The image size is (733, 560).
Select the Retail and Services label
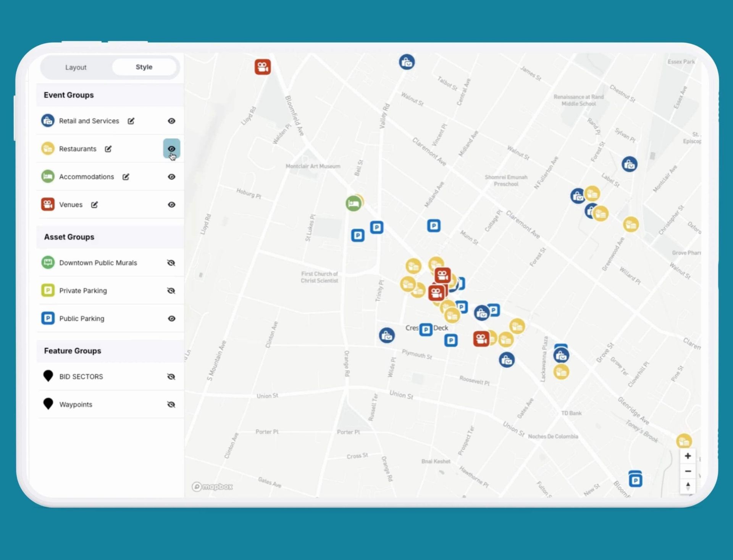click(x=89, y=121)
